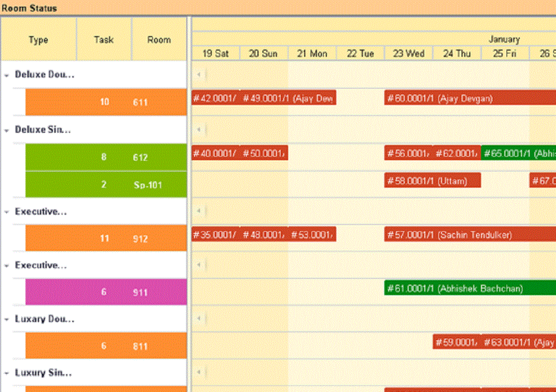Collapse the Executive... group above room 912
The height and width of the screenshot is (392, 556).
coord(7,212)
